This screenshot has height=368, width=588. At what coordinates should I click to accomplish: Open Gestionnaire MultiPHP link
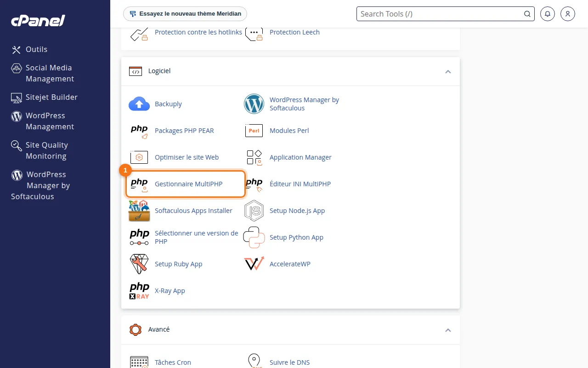point(188,184)
